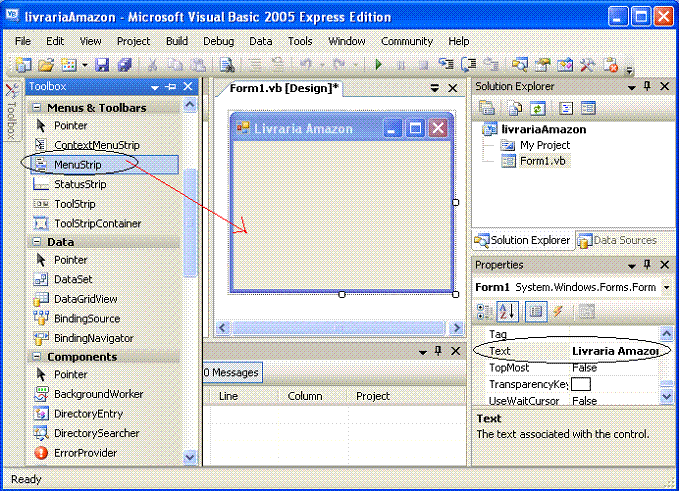Click the 0 Messages button
Screen dimensions: 679x491
(x=232, y=372)
